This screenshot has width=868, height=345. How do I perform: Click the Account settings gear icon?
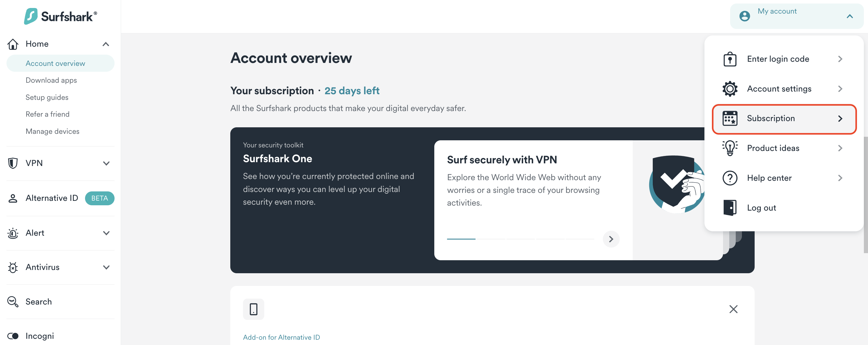(730, 89)
